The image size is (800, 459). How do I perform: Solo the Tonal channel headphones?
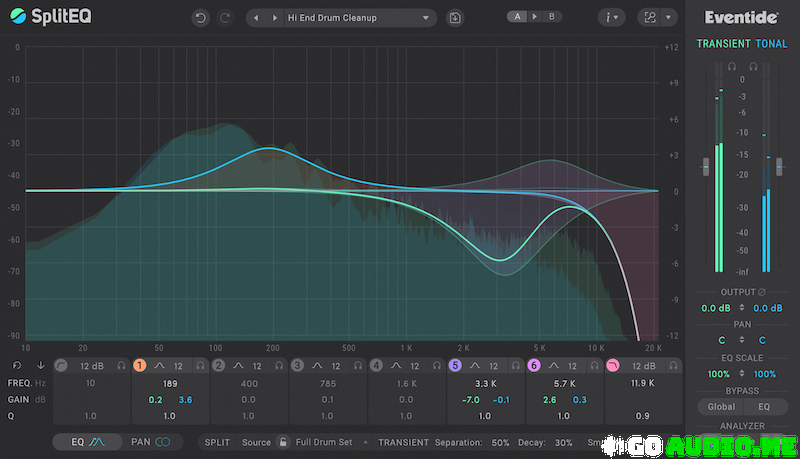[753, 66]
